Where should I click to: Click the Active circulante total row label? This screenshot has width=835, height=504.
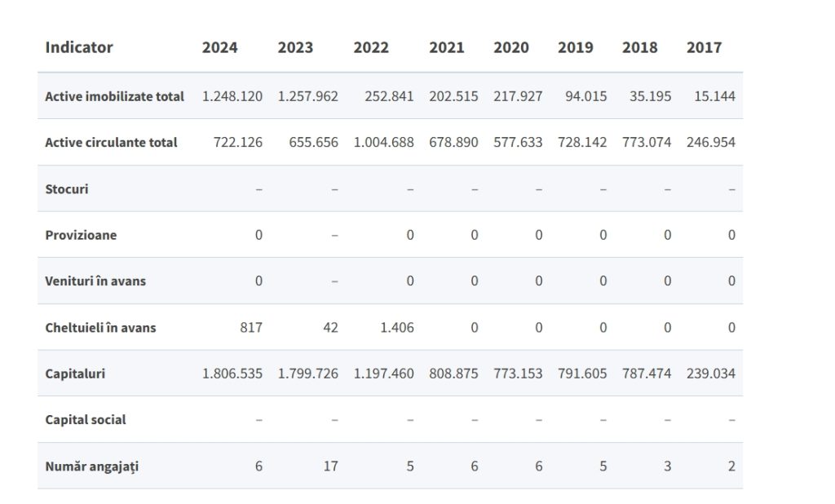pos(111,142)
